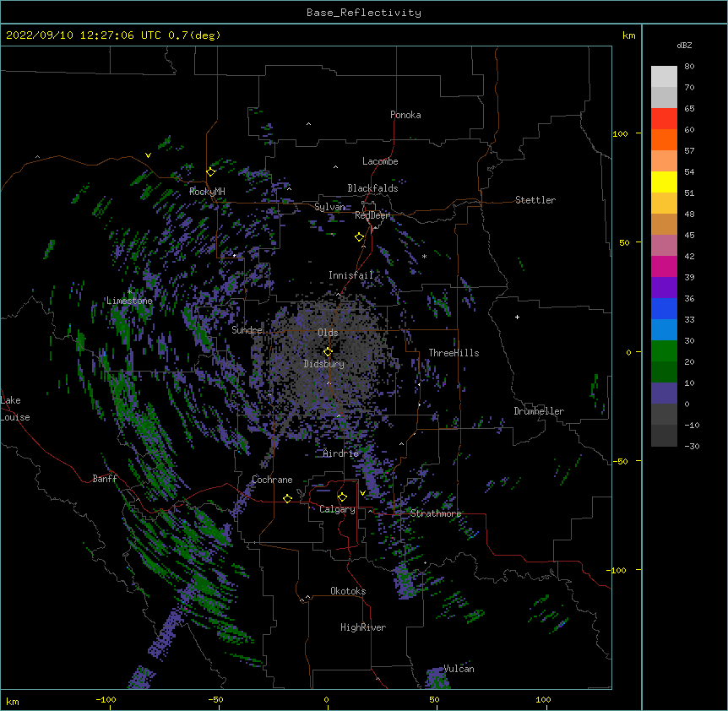Click the yellow radar site marker at Olds
Image resolution: width=728 pixels, height=711 pixels.
(328, 351)
